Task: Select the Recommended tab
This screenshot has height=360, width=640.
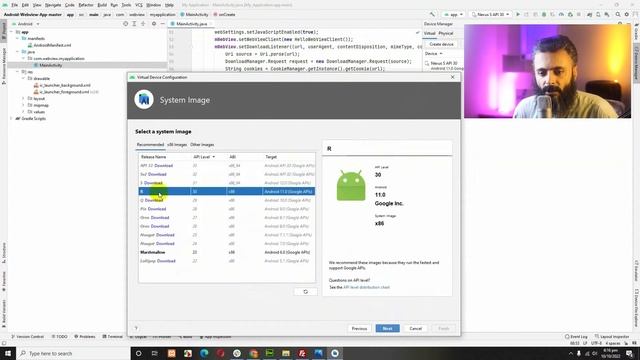Action: click(x=150, y=144)
